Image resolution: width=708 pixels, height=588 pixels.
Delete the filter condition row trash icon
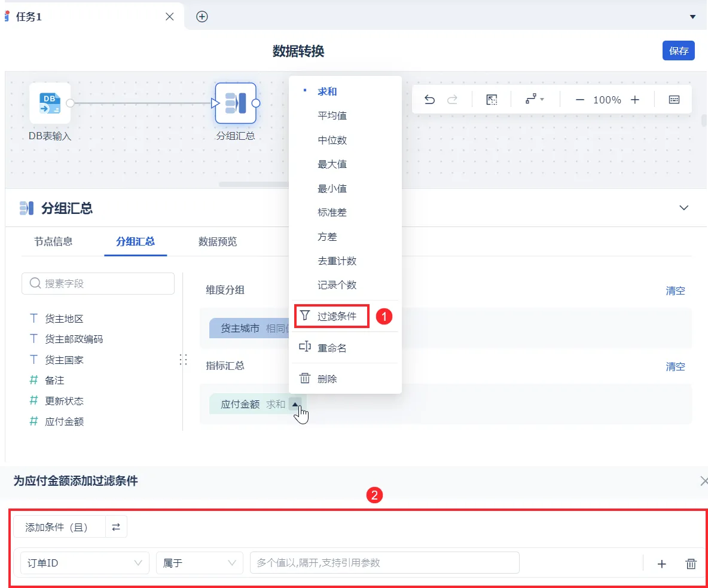click(691, 563)
